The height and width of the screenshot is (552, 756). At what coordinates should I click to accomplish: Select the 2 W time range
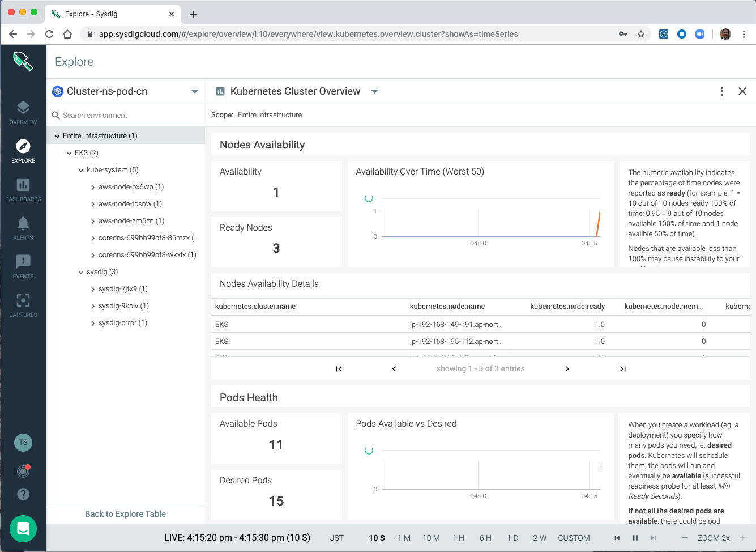(540, 538)
